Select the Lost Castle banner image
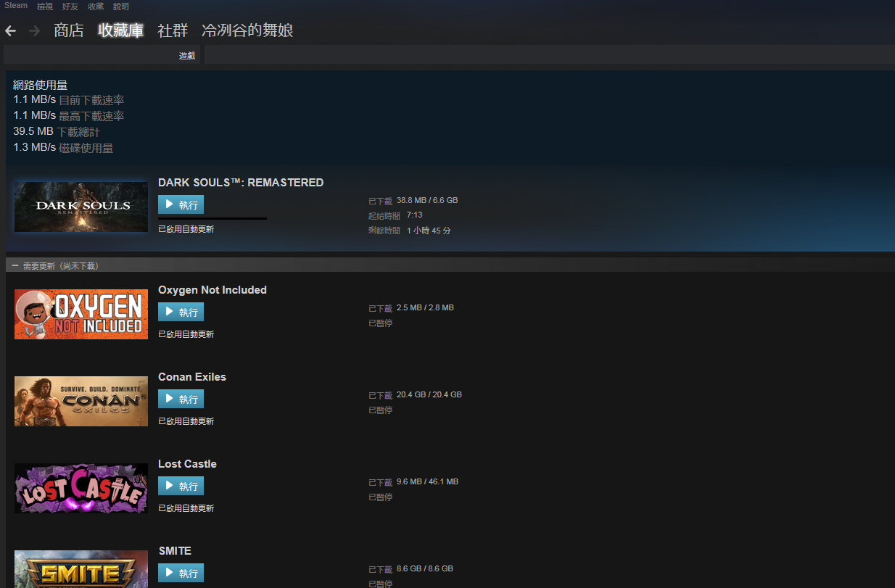Screen dimensions: 895x588 [x=81, y=488]
